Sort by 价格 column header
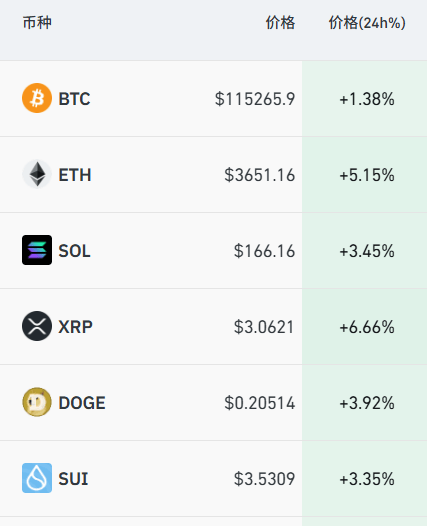The height and width of the screenshot is (526, 427). 280,23
